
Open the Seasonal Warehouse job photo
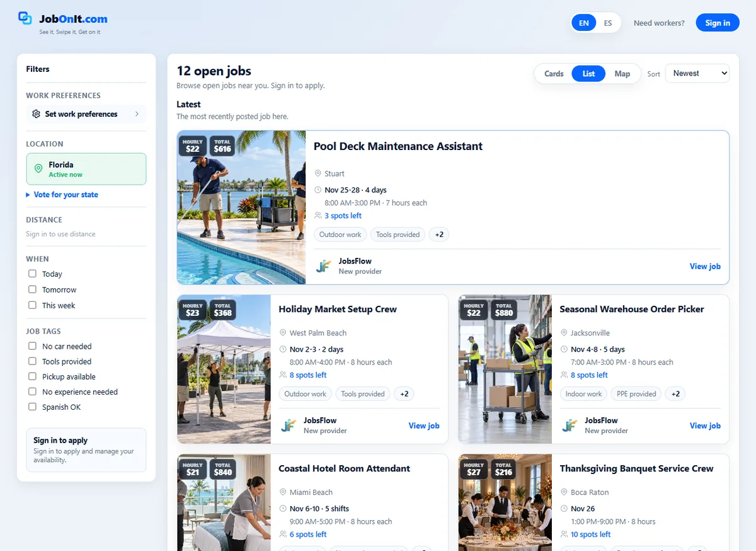(x=505, y=369)
